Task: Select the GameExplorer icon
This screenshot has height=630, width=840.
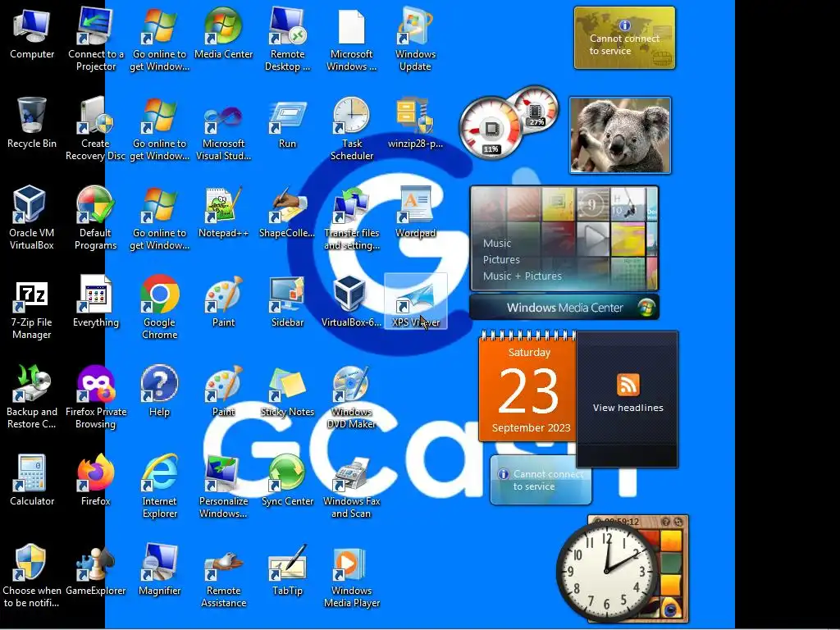Action: tap(95, 571)
